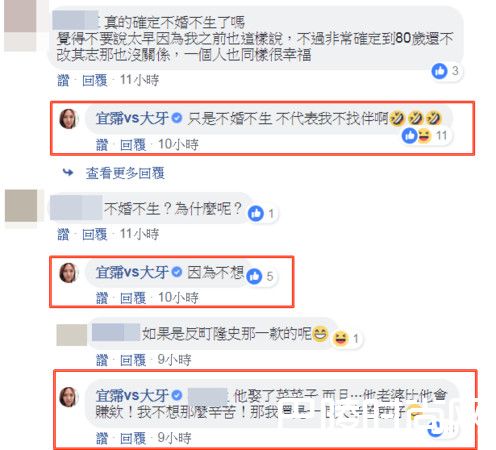The image size is (496, 450).
Task: Click verified badge on first 宜霈vs大牙 reply
Action: pyautogui.click(x=177, y=117)
